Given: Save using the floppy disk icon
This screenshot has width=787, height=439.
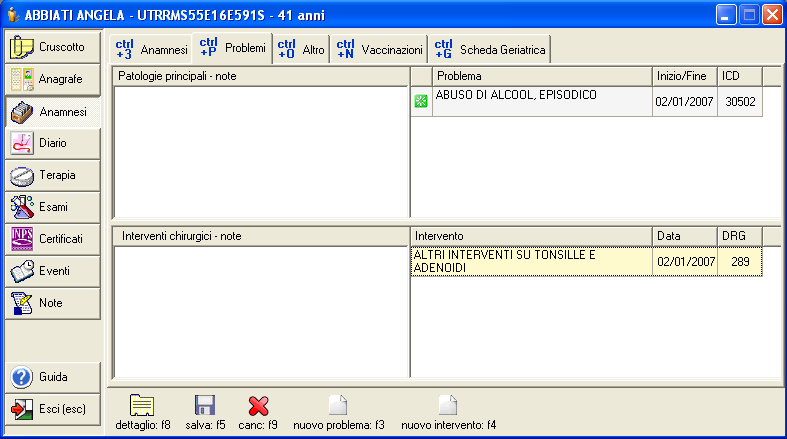Looking at the screenshot, I should (205, 405).
